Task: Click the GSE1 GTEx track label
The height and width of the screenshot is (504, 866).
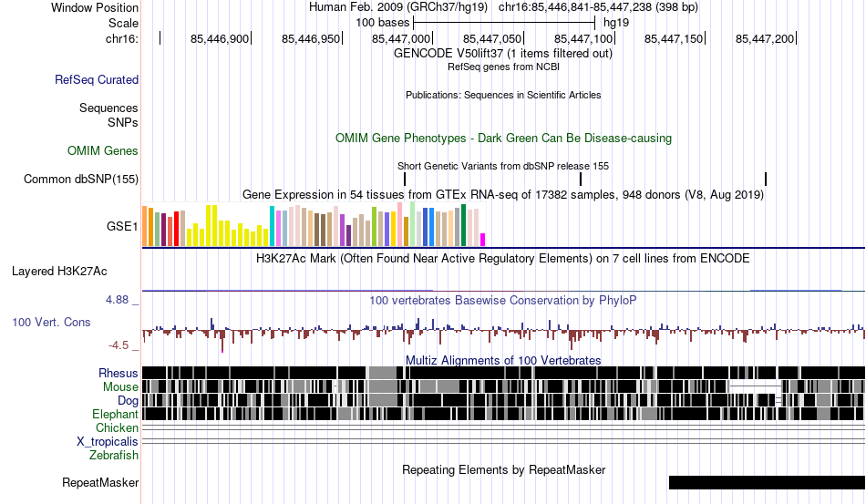Action: [x=122, y=226]
